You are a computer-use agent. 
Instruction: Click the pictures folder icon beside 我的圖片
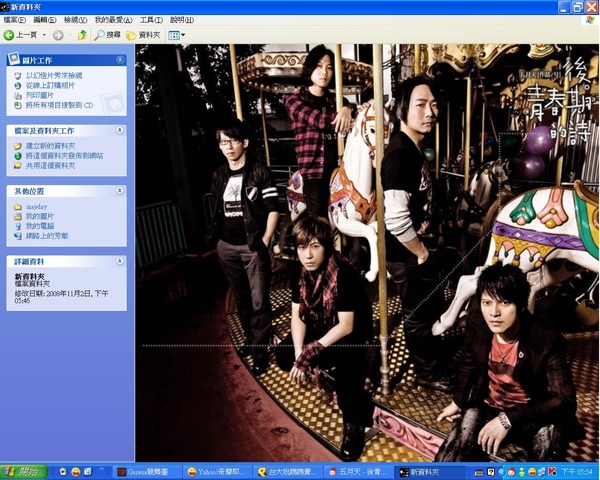[x=18, y=216]
